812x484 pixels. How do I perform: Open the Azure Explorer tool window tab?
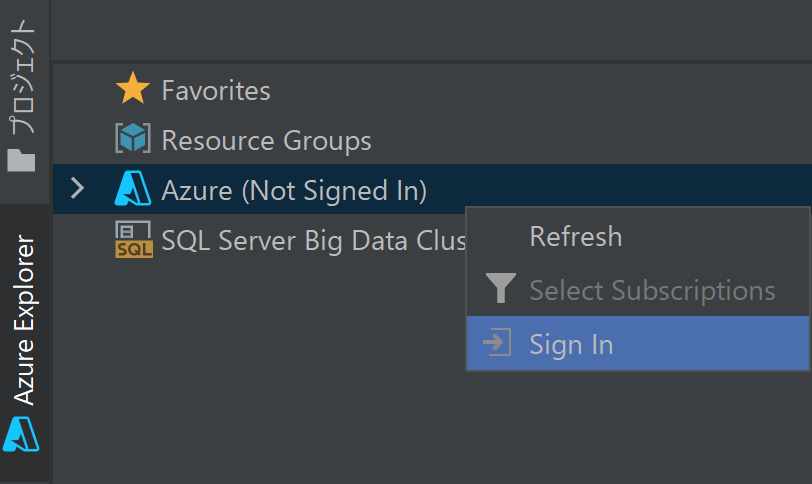coord(24,320)
